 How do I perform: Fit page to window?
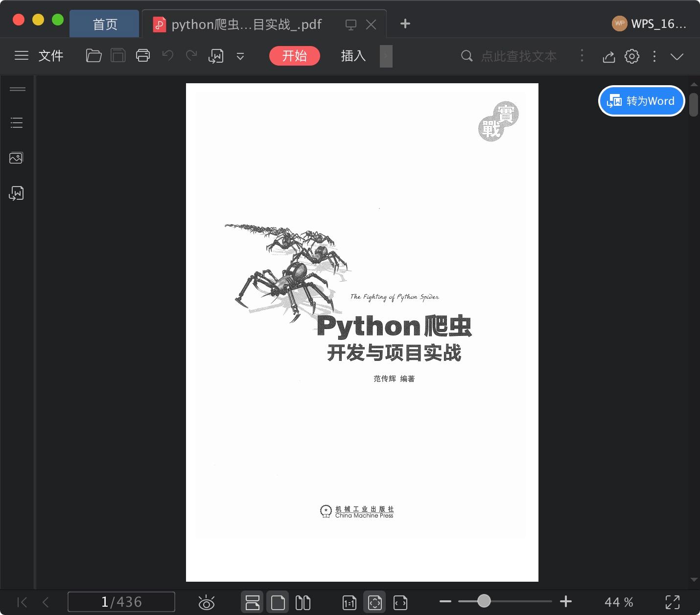(374, 602)
